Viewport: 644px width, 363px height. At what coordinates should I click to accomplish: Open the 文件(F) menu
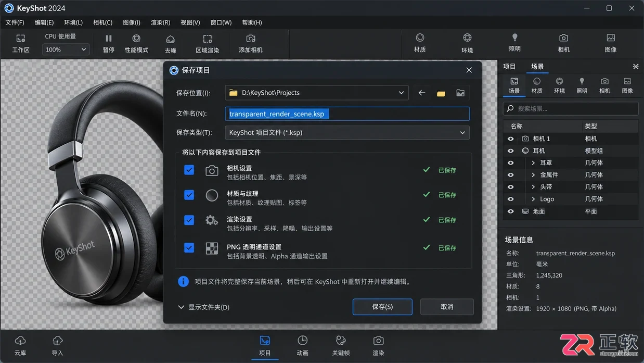point(15,22)
